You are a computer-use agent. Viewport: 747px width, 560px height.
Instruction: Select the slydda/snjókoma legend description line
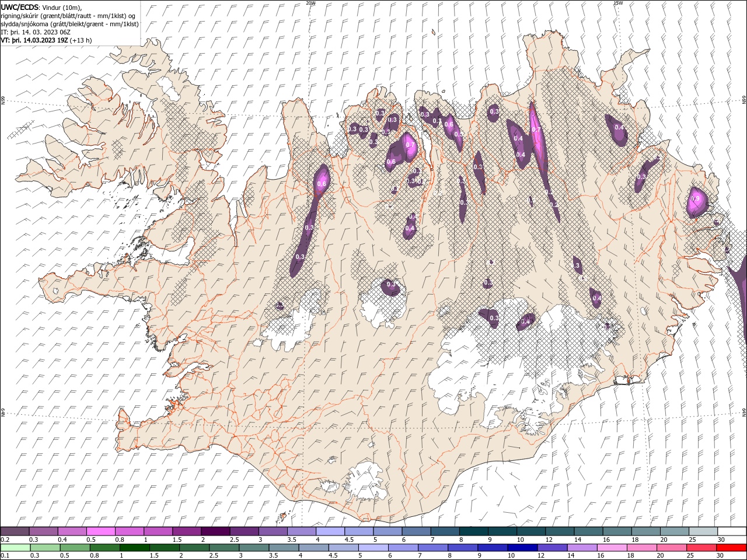70,24
